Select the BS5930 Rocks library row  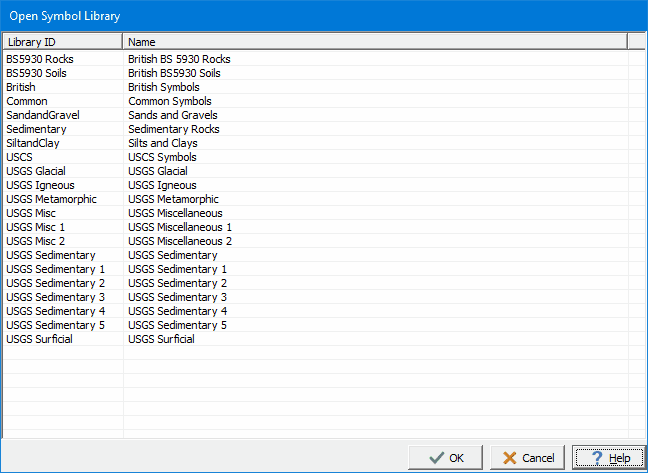(40, 59)
